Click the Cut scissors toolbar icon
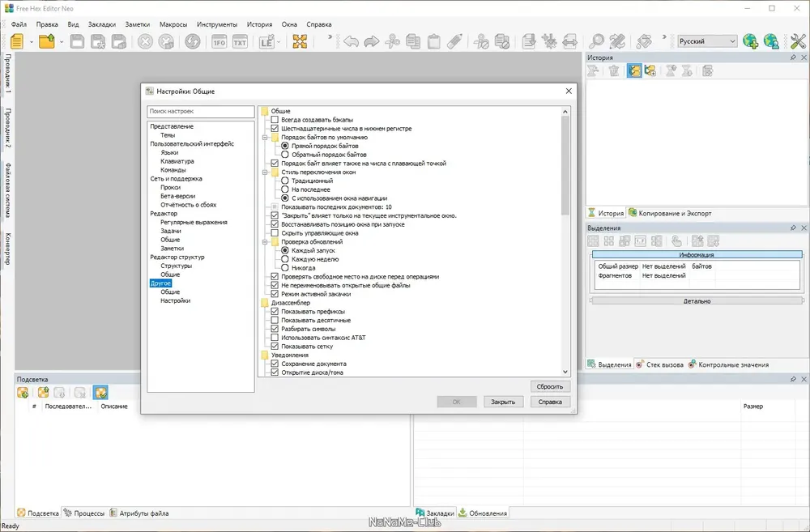The height and width of the screenshot is (532, 810). tap(392, 41)
